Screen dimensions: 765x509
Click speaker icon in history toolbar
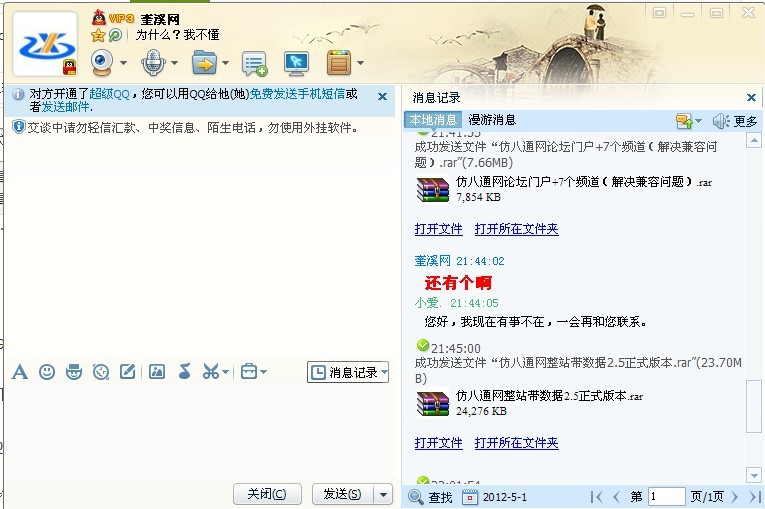721,121
